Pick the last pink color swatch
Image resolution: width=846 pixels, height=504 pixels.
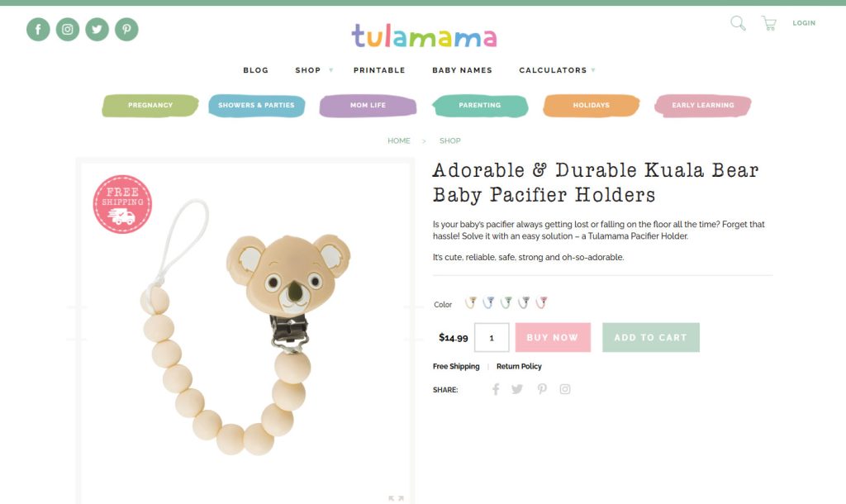coord(541,302)
